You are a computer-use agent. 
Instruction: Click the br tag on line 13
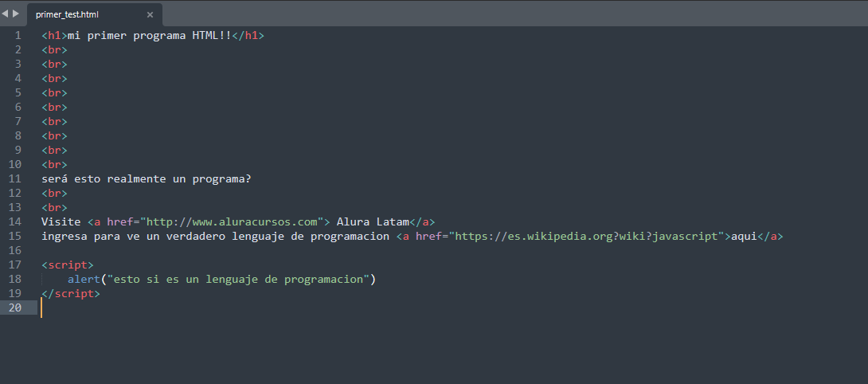tap(54, 208)
